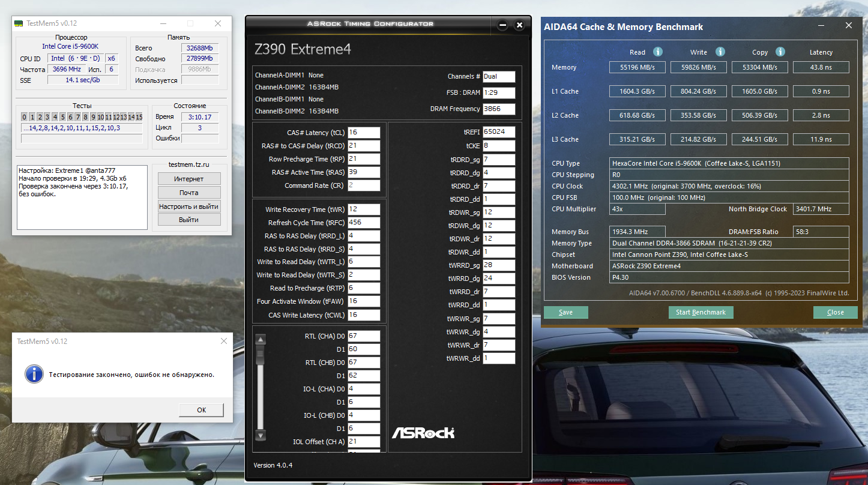Click the IOL Offset (CH A) field
This screenshot has height=485, width=868.
coord(364,442)
